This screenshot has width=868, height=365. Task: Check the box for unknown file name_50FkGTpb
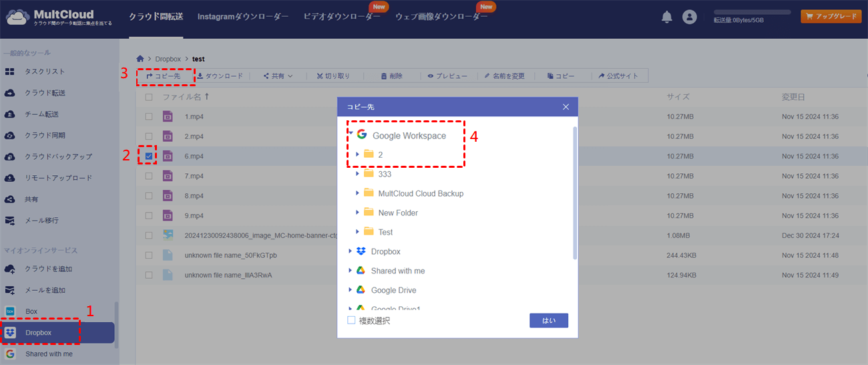(x=149, y=255)
